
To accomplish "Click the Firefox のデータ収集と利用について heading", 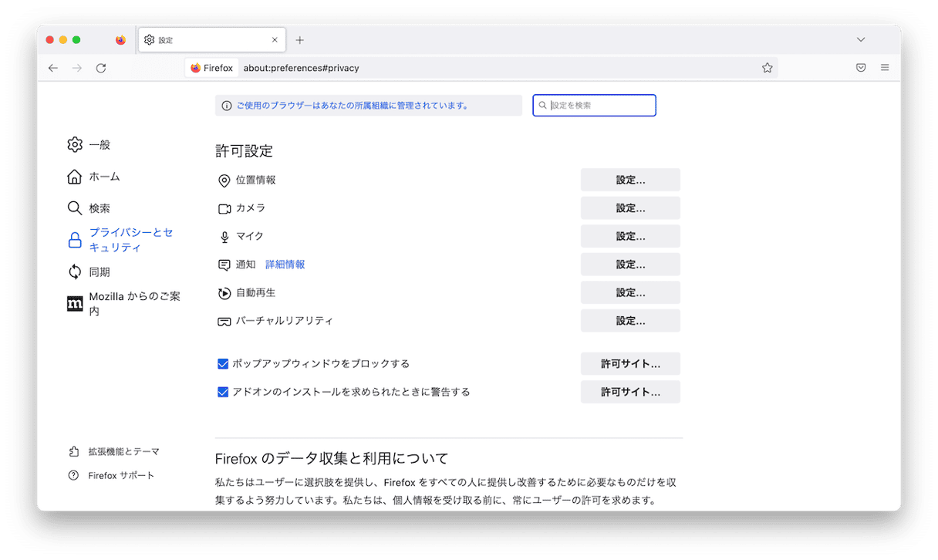I will pyautogui.click(x=332, y=459).
